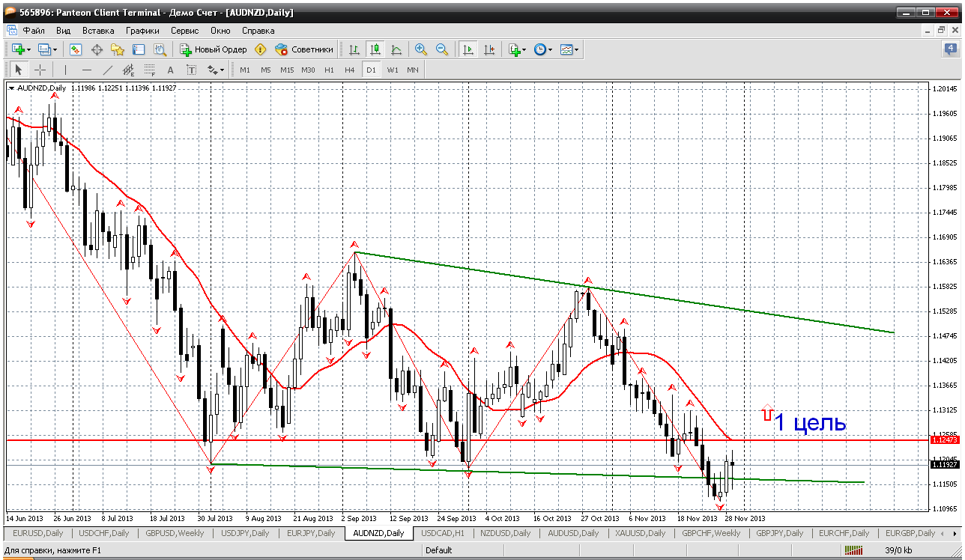Zoom out of the chart
The width and height of the screenshot is (965, 560).
coord(442,49)
